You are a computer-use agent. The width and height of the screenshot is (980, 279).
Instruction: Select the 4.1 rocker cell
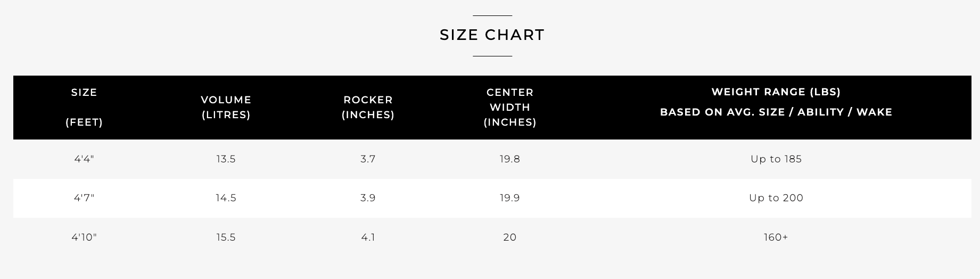[x=368, y=237]
